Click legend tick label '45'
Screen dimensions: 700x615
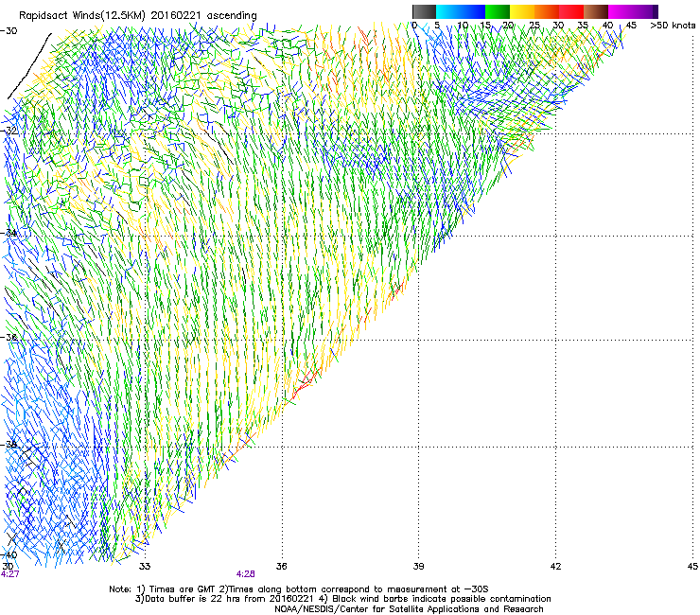[631, 26]
